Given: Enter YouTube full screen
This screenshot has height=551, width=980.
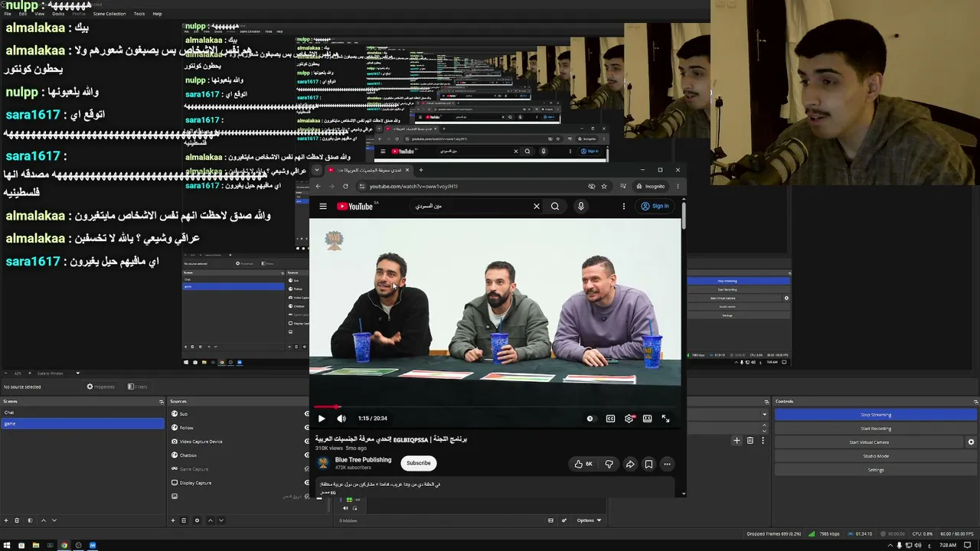Looking at the screenshot, I should 665,419.
